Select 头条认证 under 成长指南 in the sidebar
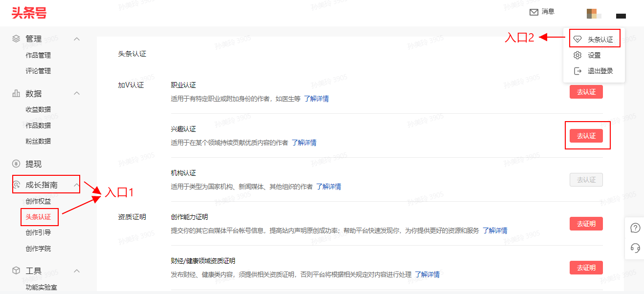 pyautogui.click(x=38, y=217)
